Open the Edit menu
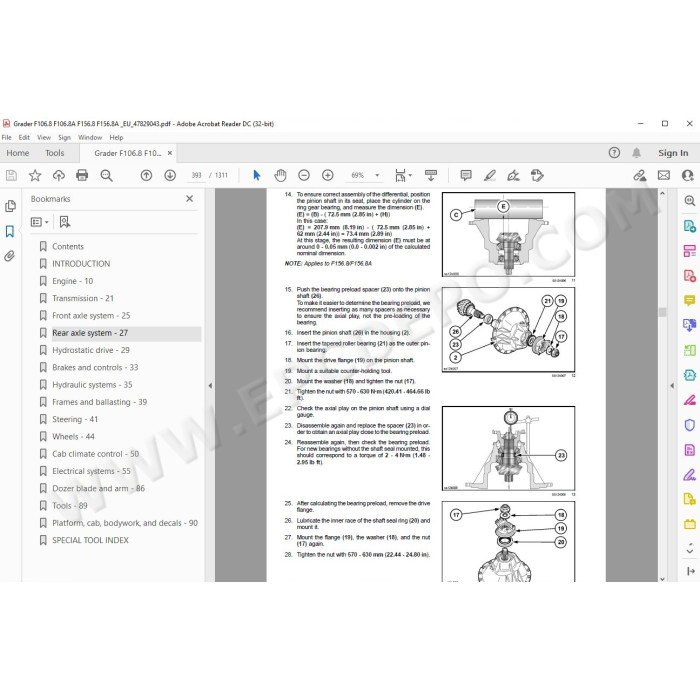 point(24,138)
